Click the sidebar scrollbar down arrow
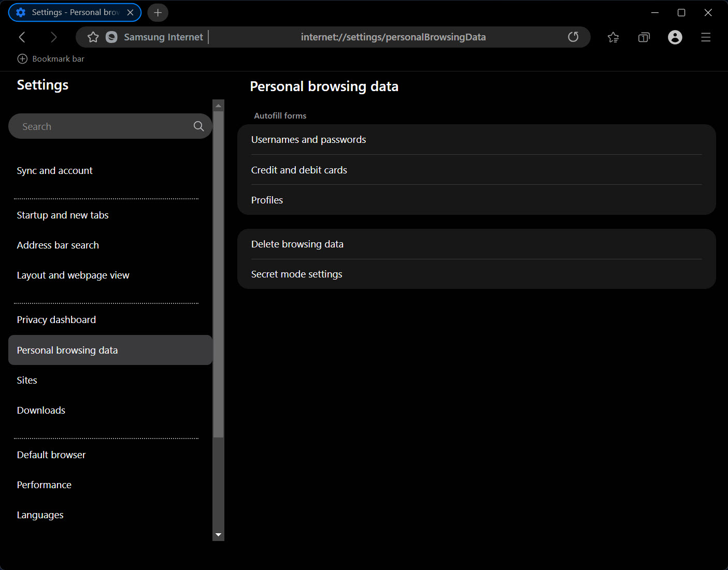This screenshot has height=570, width=728. [x=218, y=535]
